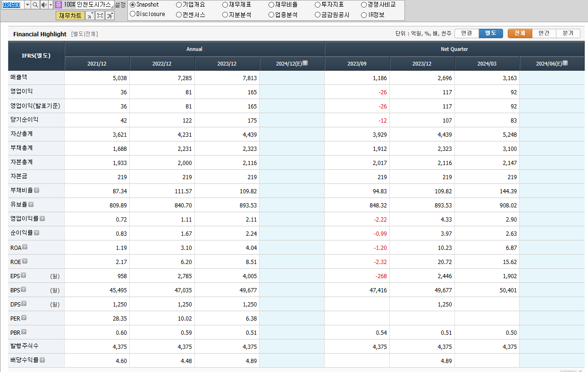588x372 pixels.
Task: Open the 설정 settings button
Action: (120, 5)
